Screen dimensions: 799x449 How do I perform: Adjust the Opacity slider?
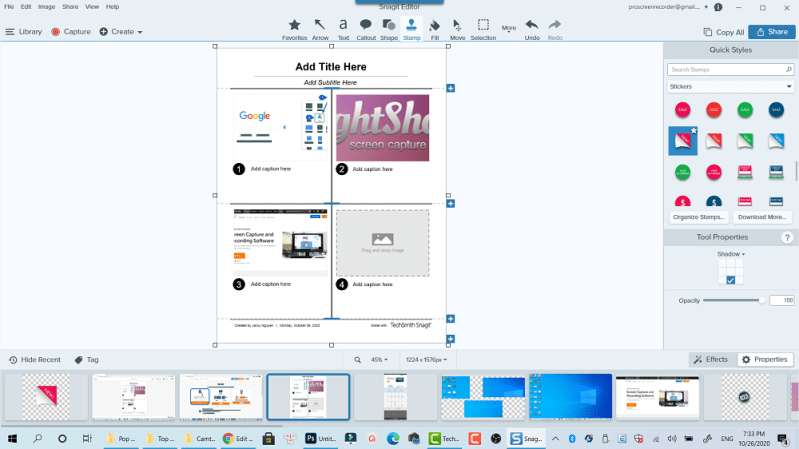pyautogui.click(x=761, y=300)
